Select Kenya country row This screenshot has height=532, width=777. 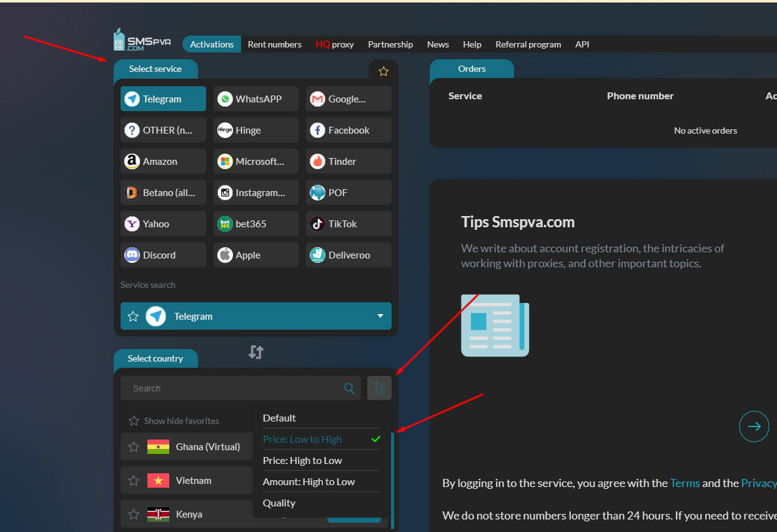coord(187,514)
